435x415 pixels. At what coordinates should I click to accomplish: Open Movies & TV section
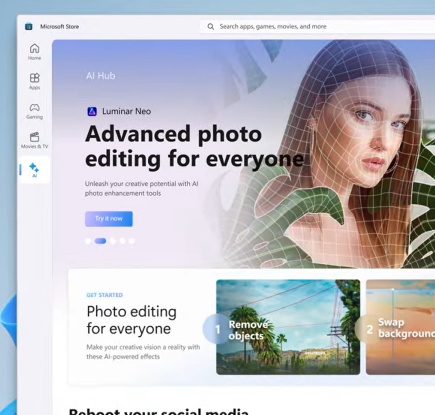point(34,140)
